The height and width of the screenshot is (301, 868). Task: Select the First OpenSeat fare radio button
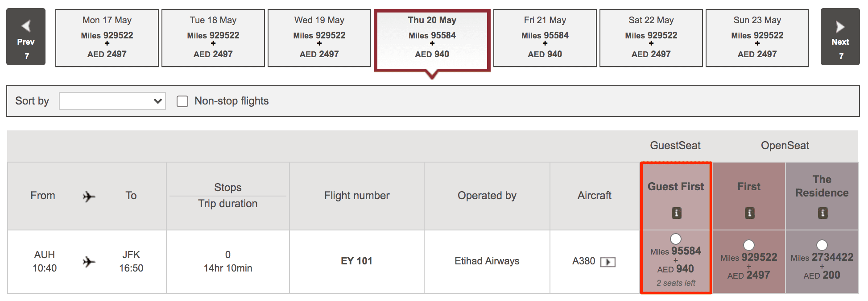point(749,245)
